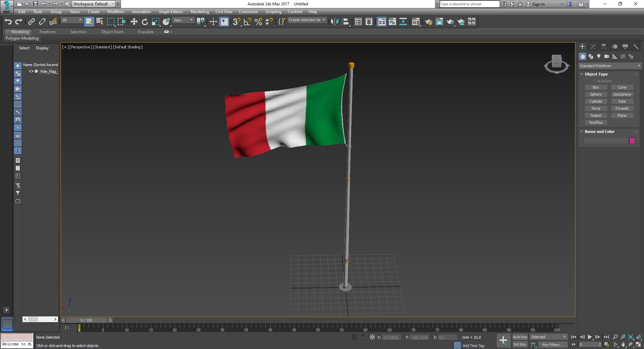The width and height of the screenshot is (644, 349).
Task: Click the 0 / 100 time slider
Action: coord(87,320)
